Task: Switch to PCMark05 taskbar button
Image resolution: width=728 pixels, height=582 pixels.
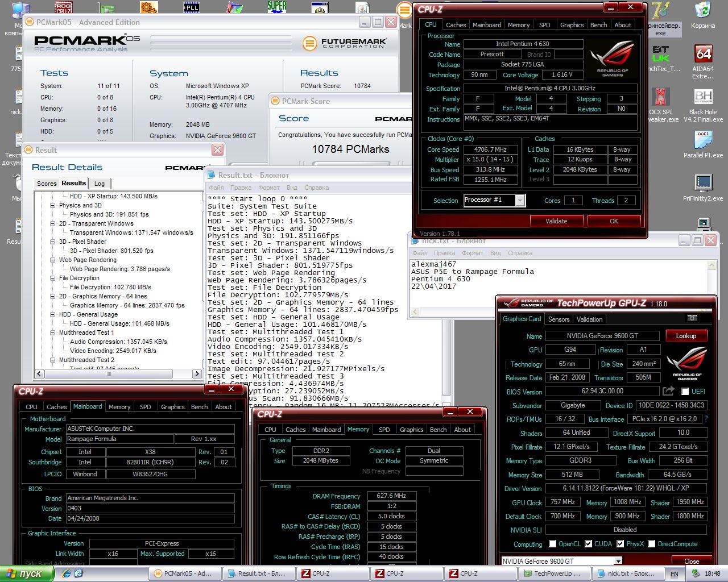Action: point(185,573)
